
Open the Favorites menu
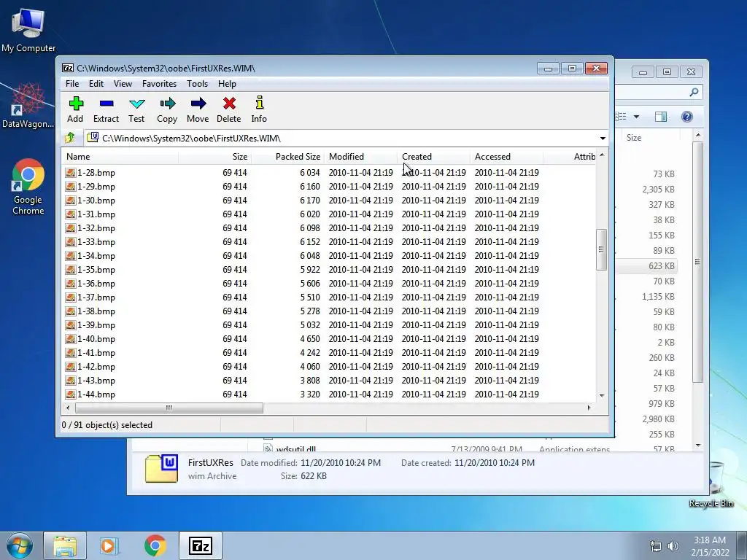pyautogui.click(x=159, y=84)
